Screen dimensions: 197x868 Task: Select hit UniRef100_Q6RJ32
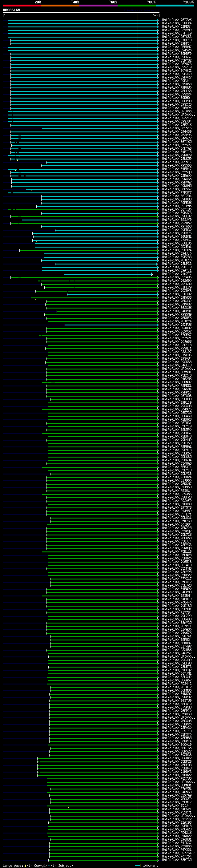click(176, 301)
